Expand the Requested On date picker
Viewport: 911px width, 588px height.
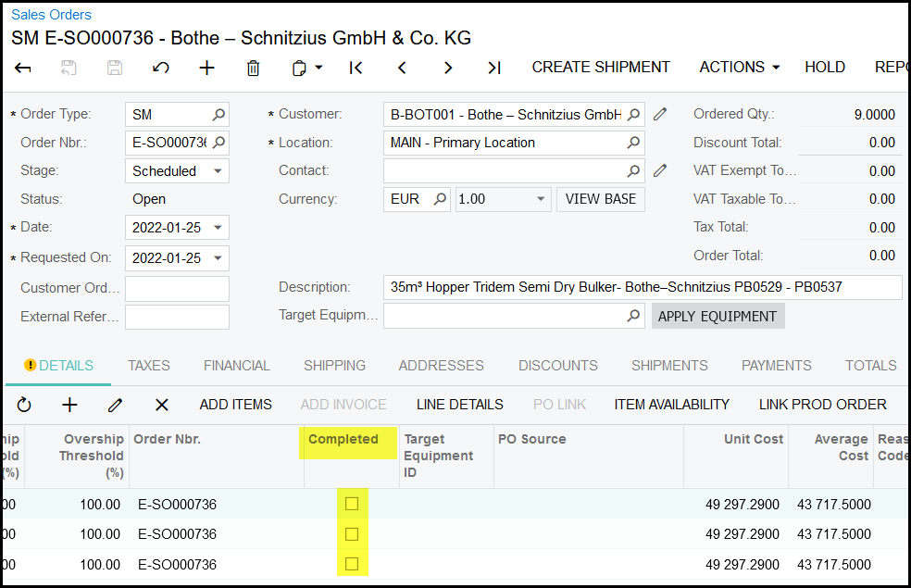[218, 258]
